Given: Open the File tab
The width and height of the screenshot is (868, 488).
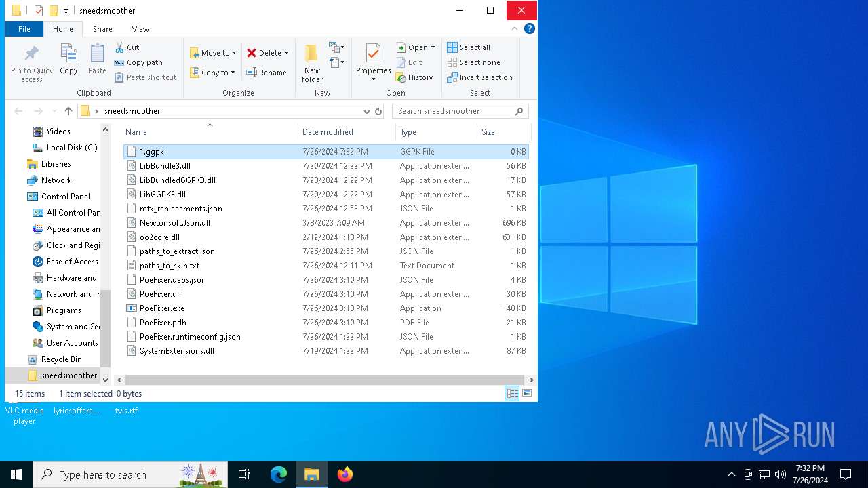Looking at the screenshot, I should click(24, 29).
